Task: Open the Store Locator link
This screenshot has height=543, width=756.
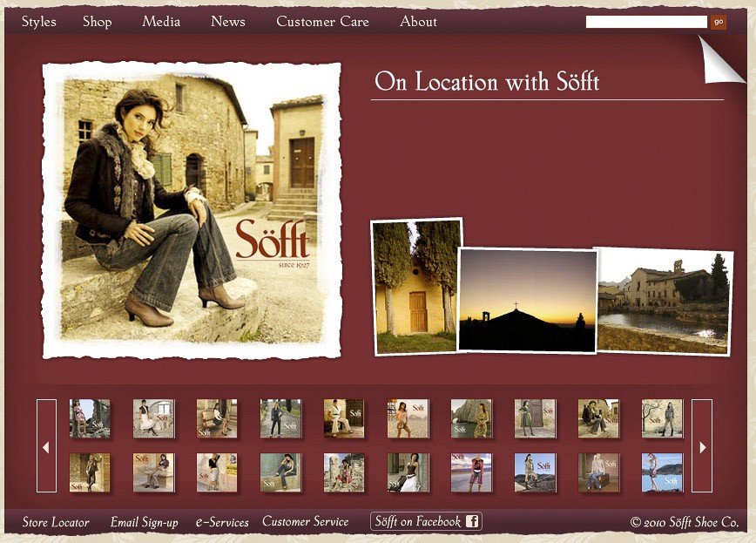Action: tap(56, 522)
